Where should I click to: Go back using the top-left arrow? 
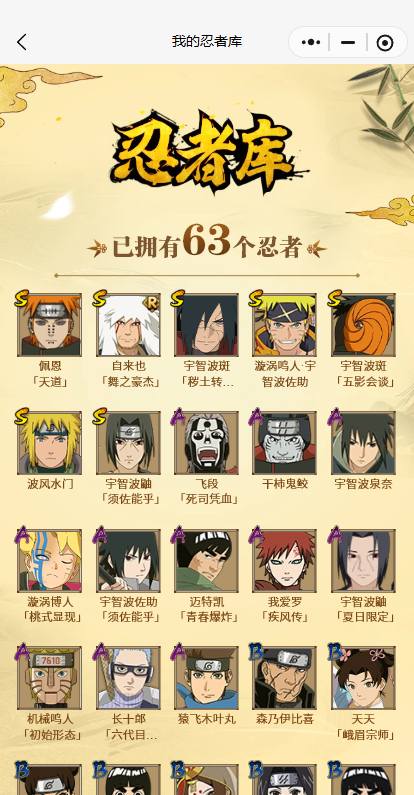point(22,42)
